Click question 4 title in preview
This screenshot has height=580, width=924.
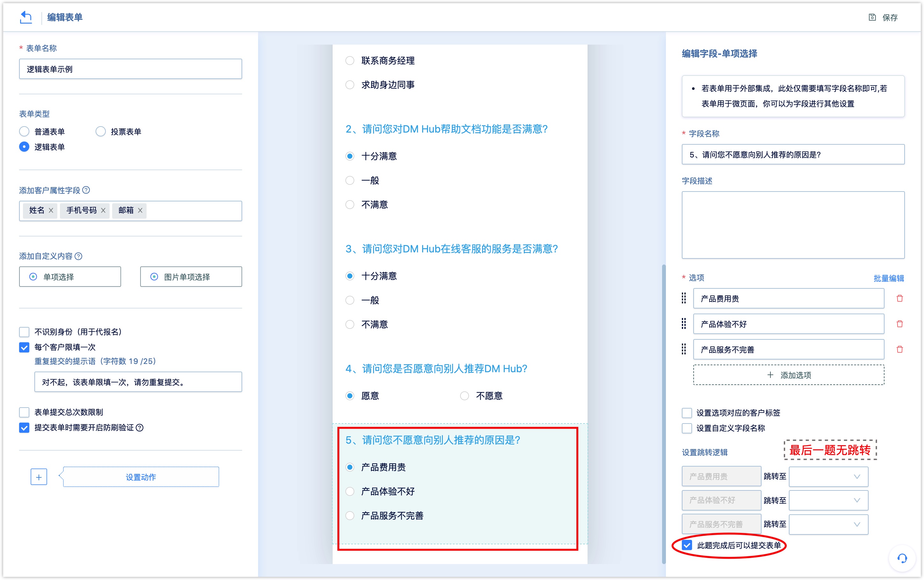[x=436, y=369]
